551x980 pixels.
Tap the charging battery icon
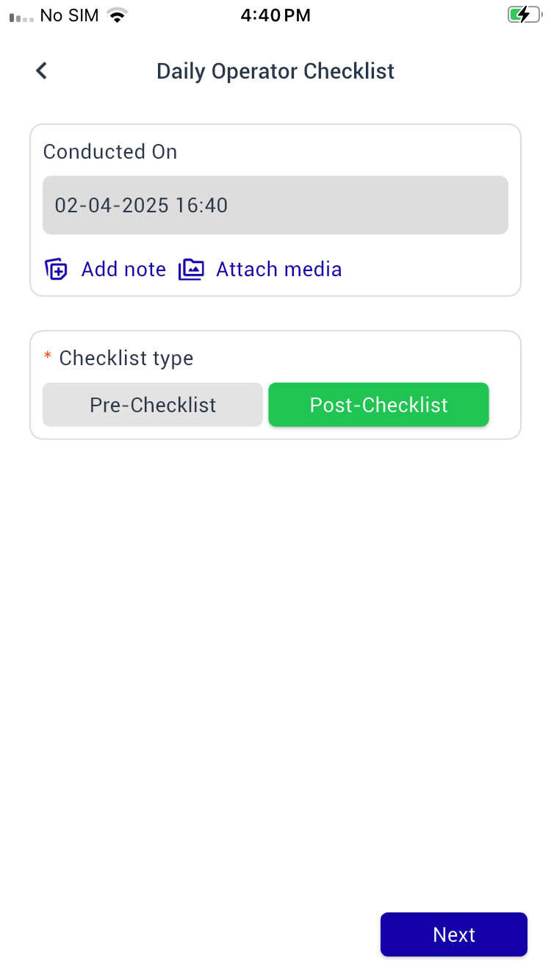523,15
